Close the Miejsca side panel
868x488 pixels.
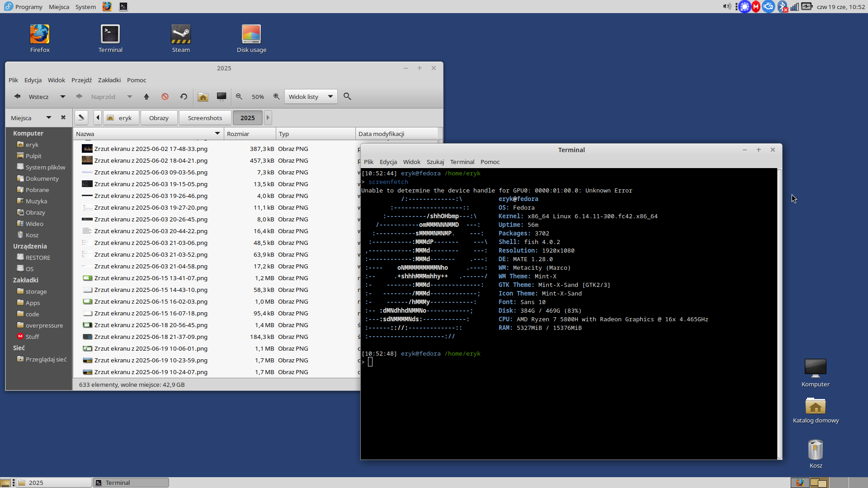63,117
